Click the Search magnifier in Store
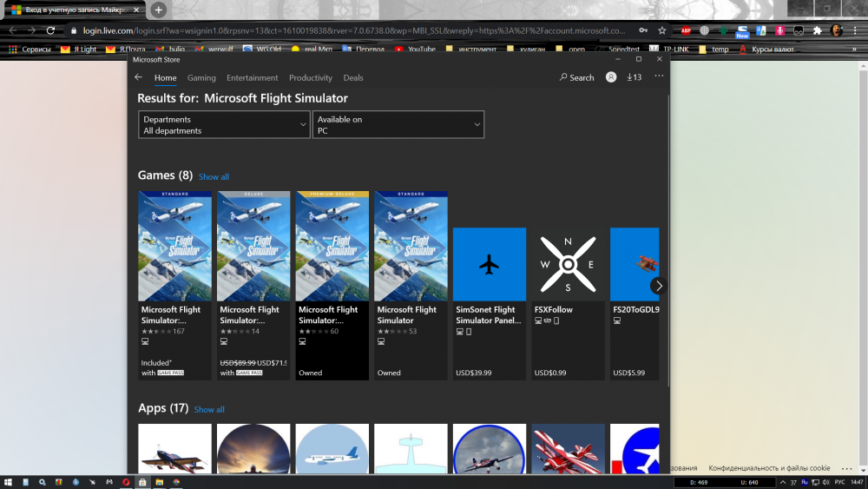Screen dimensions: 868x489 click(576, 77)
